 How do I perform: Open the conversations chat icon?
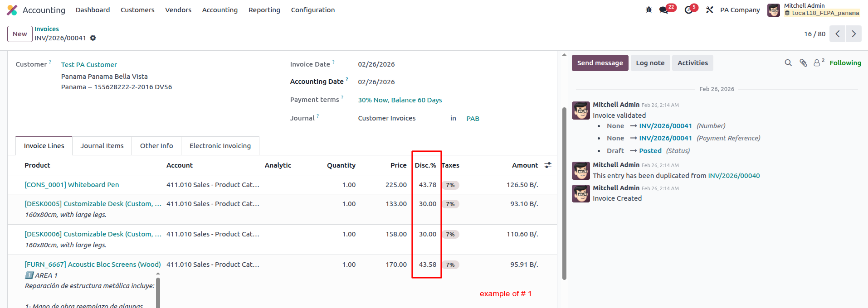coord(664,10)
